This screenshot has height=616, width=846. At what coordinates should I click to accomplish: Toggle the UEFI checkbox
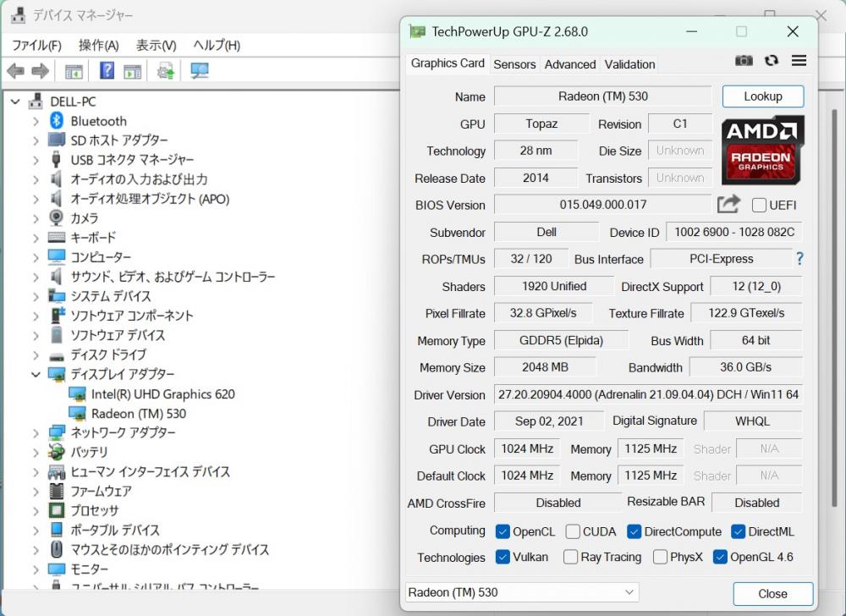pyautogui.click(x=759, y=205)
